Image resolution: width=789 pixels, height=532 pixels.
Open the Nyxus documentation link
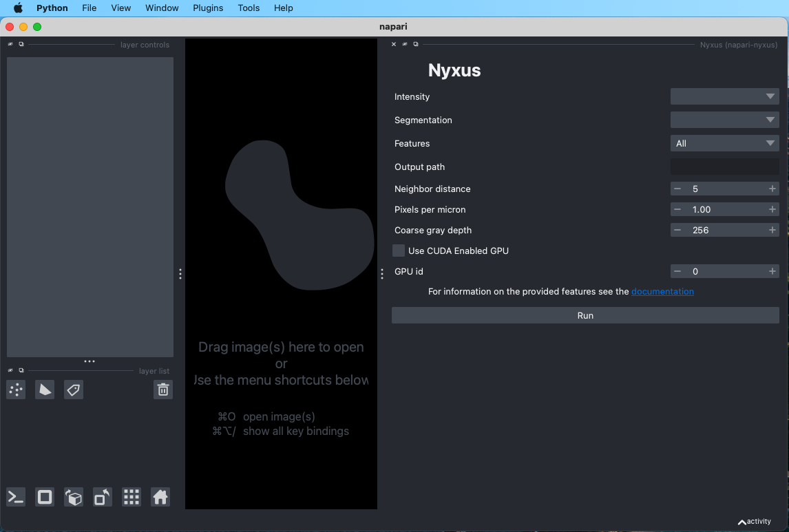[x=662, y=292]
